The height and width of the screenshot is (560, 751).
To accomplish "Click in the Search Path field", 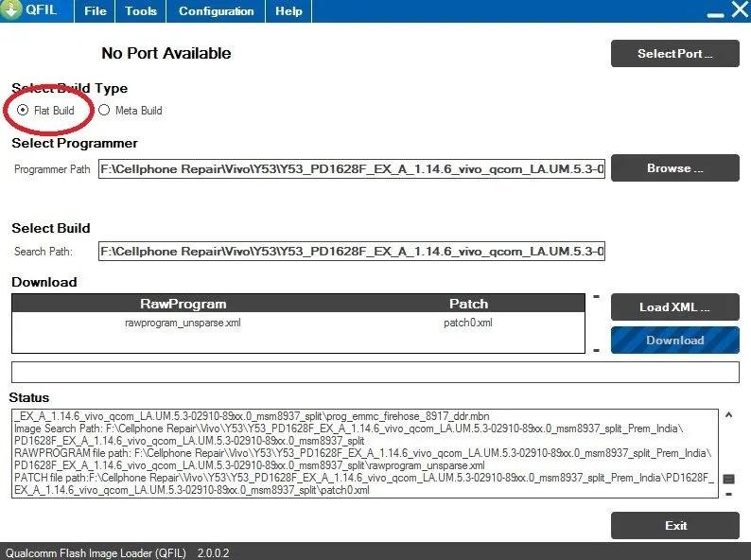I will click(x=352, y=252).
